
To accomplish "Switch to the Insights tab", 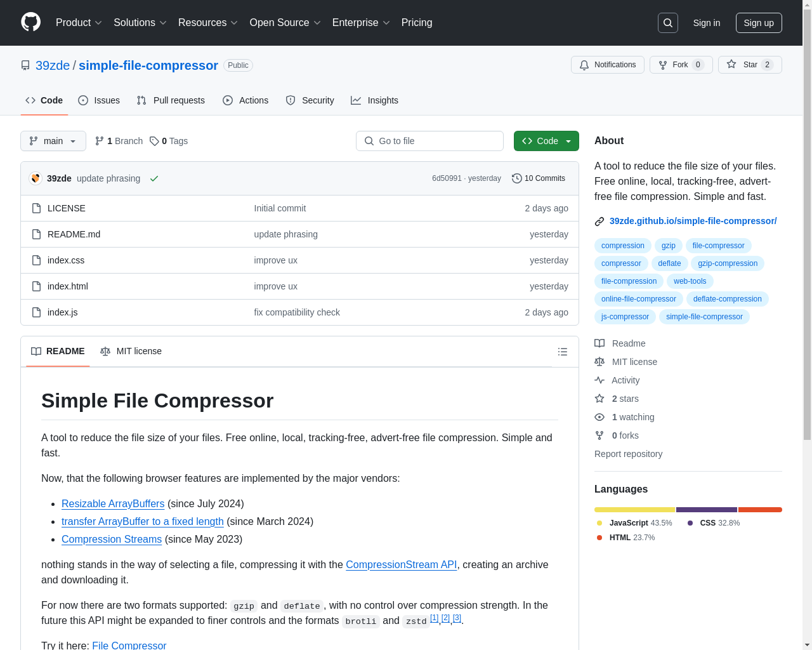I will click(375, 100).
